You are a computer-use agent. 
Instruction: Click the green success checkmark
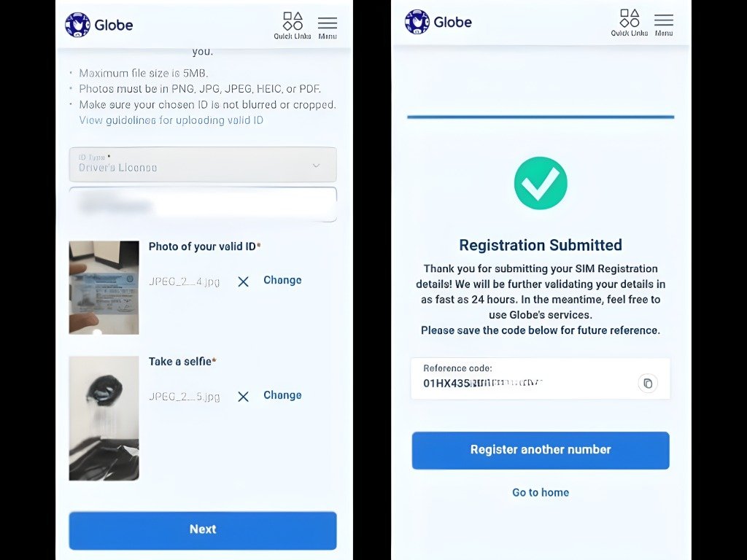click(x=540, y=183)
